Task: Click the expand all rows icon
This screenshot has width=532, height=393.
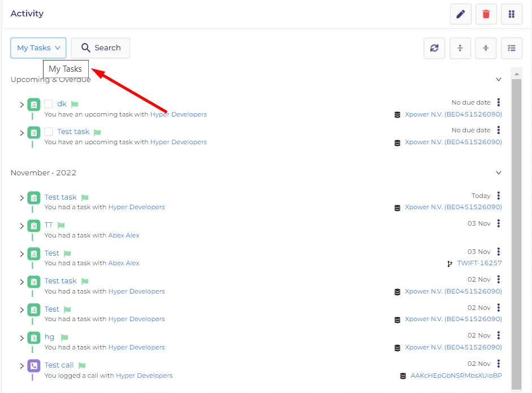Action: click(460, 48)
